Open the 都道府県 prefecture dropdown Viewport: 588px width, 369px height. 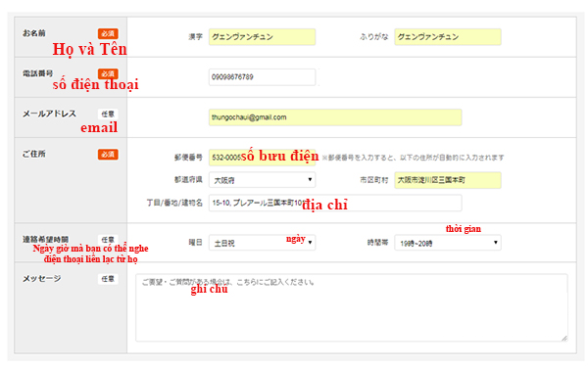pyautogui.click(x=262, y=180)
